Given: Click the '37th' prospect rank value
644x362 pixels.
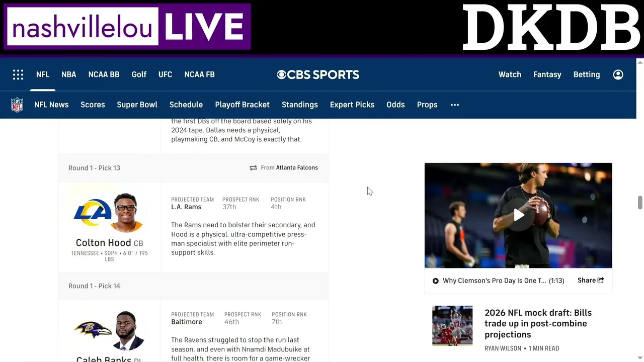Looking at the screenshot, I should (229, 207).
